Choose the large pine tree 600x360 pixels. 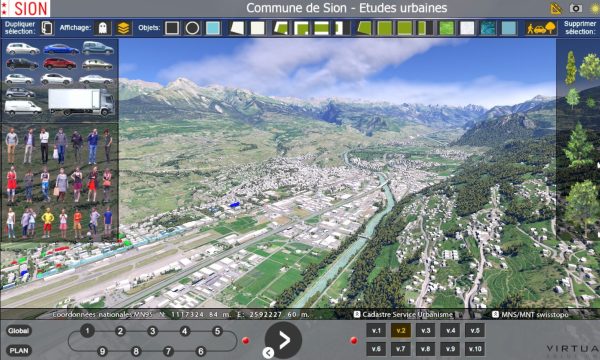(x=578, y=145)
